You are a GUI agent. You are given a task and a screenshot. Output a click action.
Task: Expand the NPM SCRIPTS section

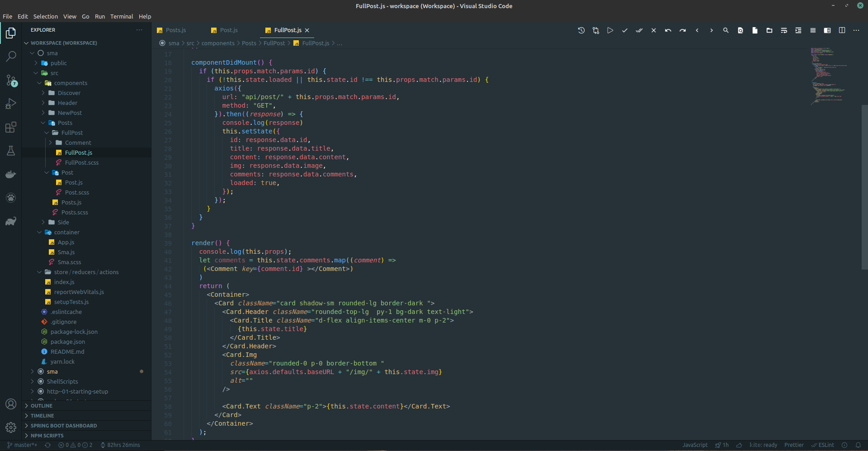click(86, 436)
